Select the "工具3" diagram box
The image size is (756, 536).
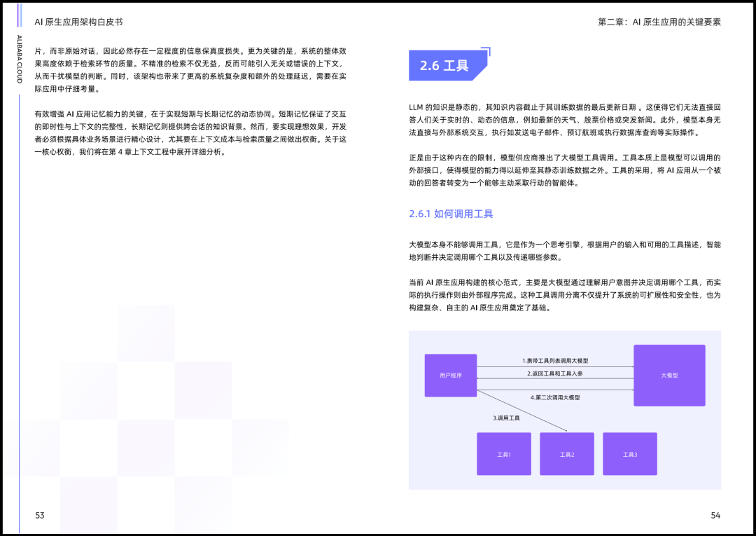tap(630, 454)
